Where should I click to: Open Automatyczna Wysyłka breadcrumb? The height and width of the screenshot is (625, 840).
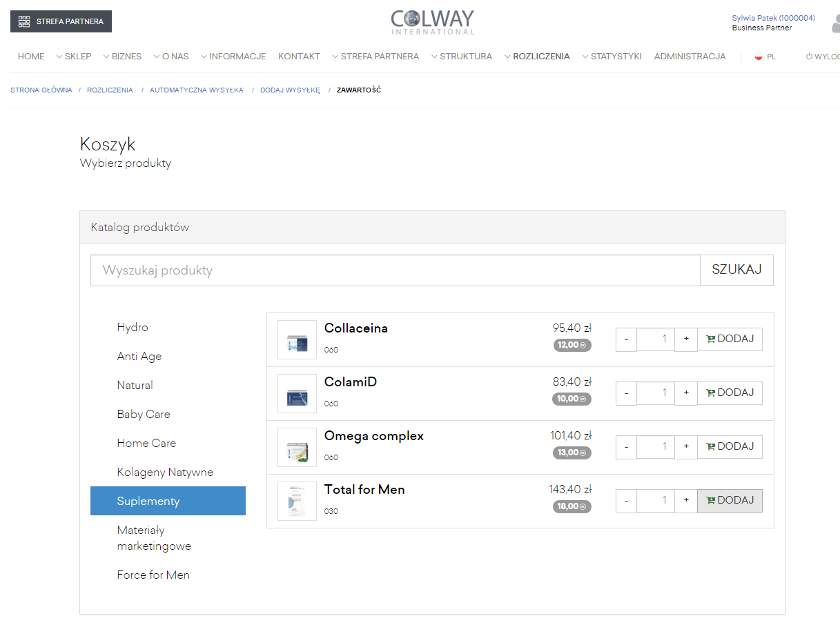tap(197, 90)
